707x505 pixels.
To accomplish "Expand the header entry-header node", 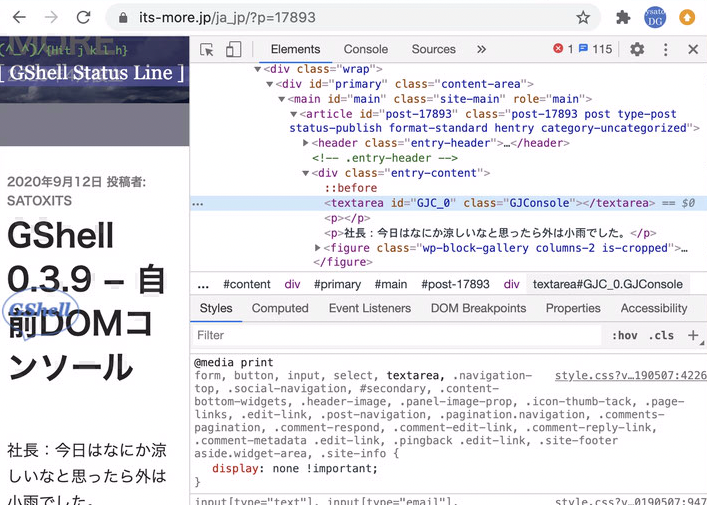I will [x=306, y=143].
